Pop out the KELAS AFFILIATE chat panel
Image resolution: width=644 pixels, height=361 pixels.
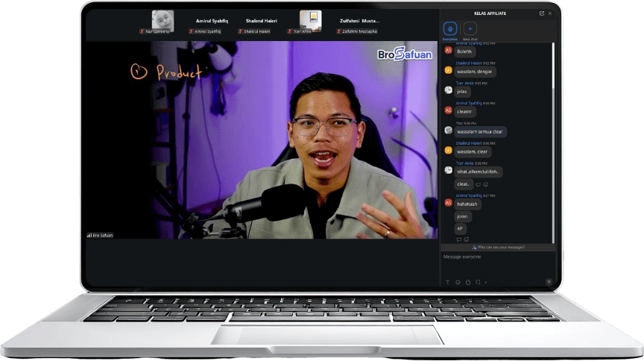pyautogui.click(x=542, y=13)
